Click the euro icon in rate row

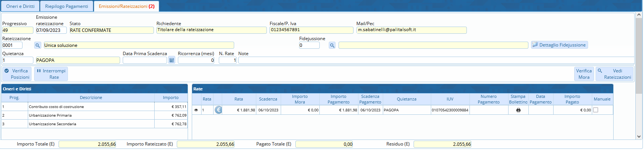[x=218, y=110]
